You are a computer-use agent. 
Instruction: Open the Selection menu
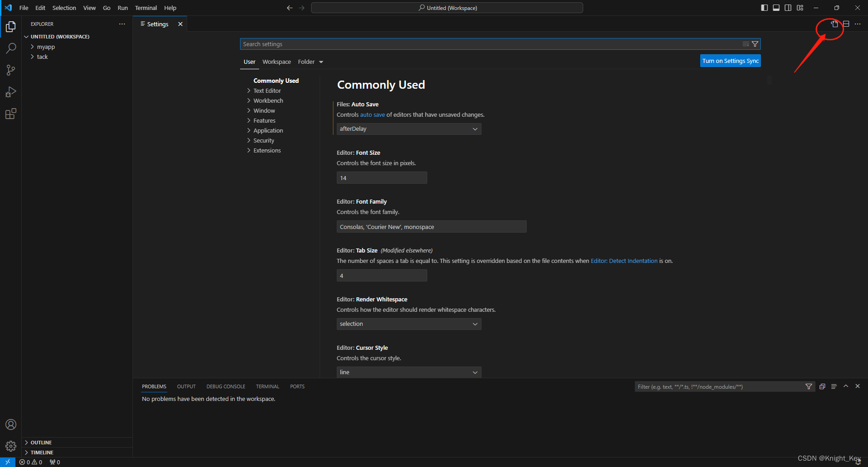coord(64,8)
